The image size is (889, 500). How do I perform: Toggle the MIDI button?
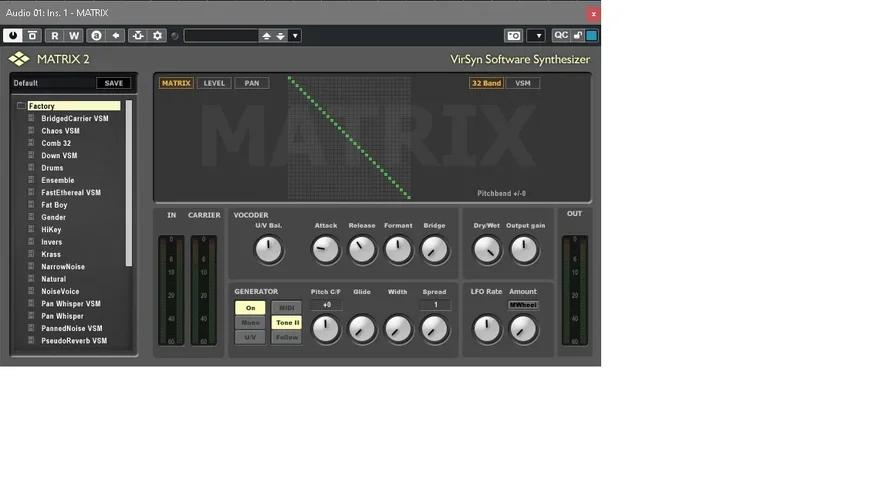click(286, 308)
